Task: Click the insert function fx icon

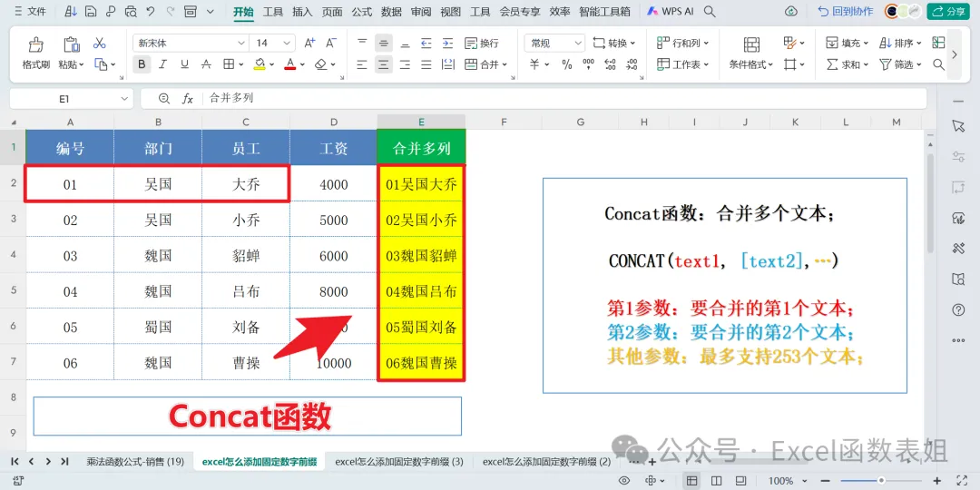Action: pos(187,99)
